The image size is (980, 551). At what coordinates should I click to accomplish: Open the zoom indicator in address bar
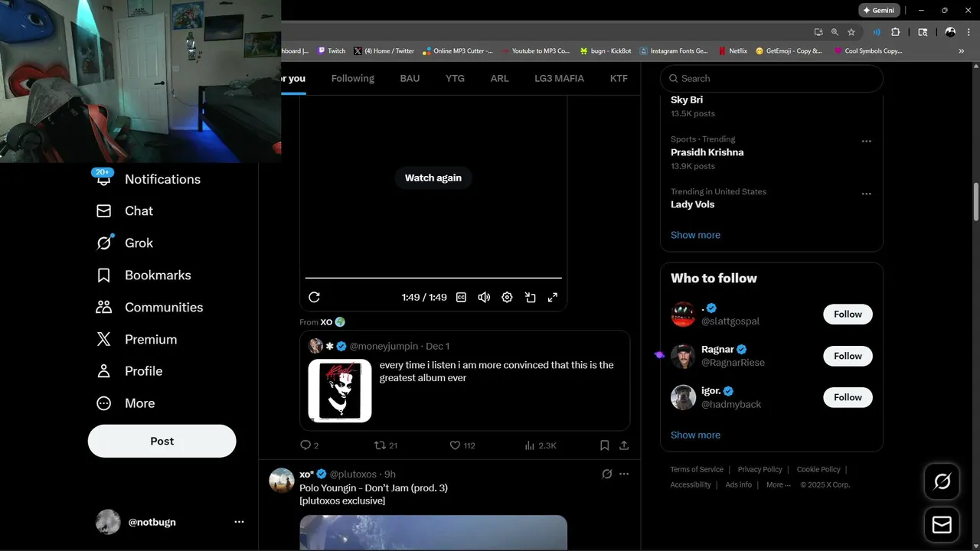click(x=835, y=32)
